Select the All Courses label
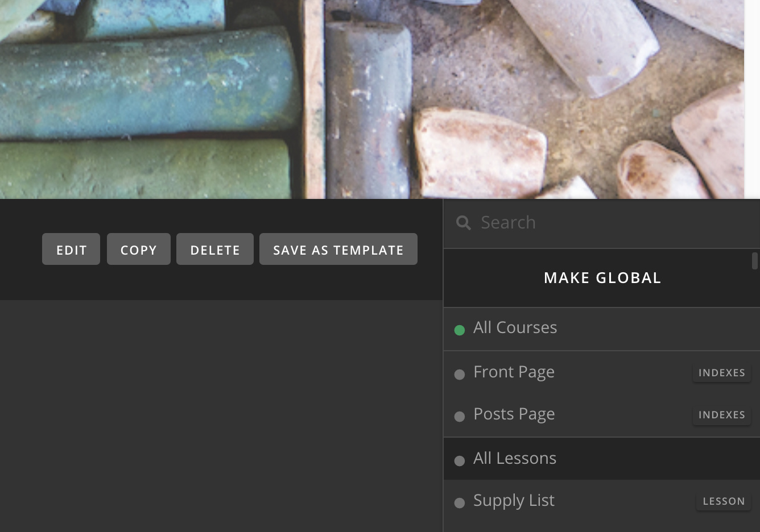 click(x=515, y=328)
